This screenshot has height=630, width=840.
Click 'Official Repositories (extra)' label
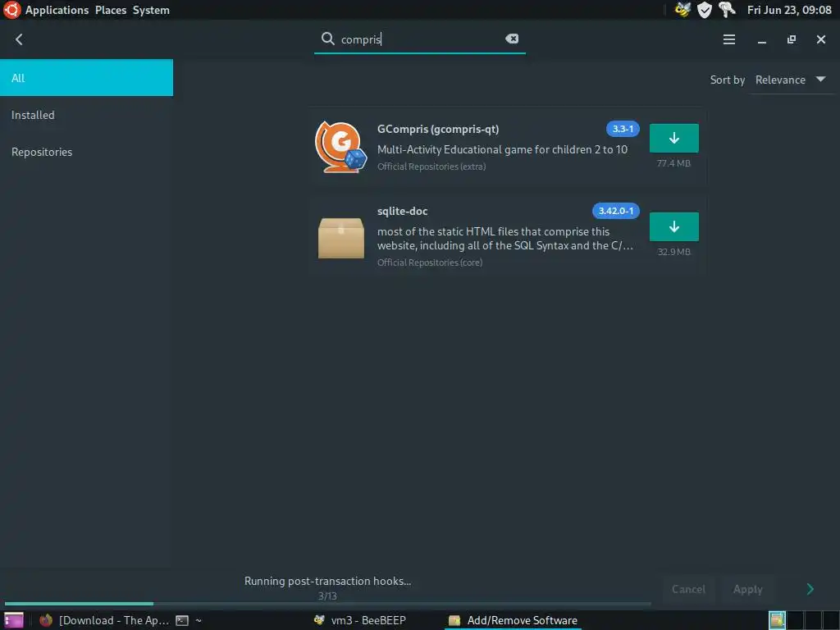pos(431,167)
